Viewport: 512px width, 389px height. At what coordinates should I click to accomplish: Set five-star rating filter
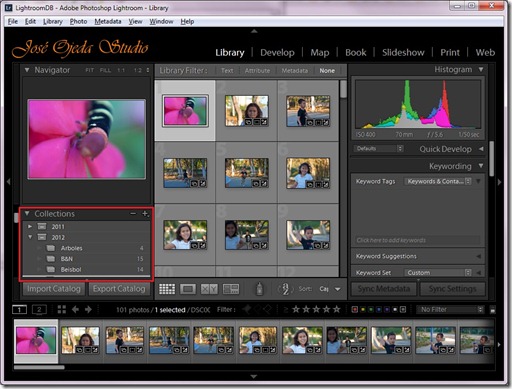337,309
